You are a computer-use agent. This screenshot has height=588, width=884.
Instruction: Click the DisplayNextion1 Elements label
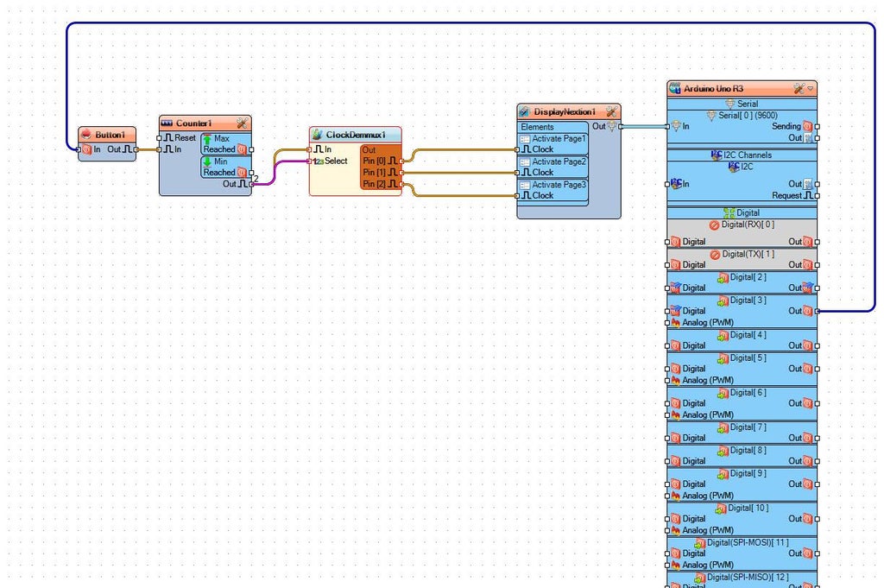point(537,127)
